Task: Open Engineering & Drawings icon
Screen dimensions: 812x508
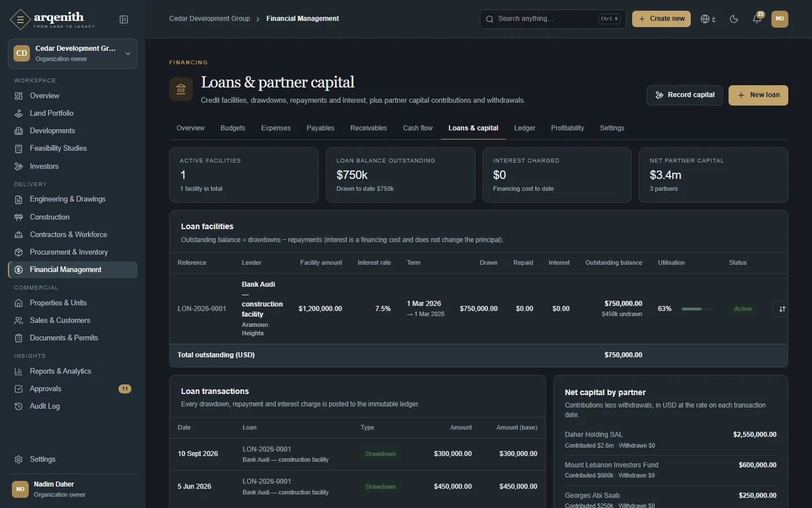Action: 19,199
